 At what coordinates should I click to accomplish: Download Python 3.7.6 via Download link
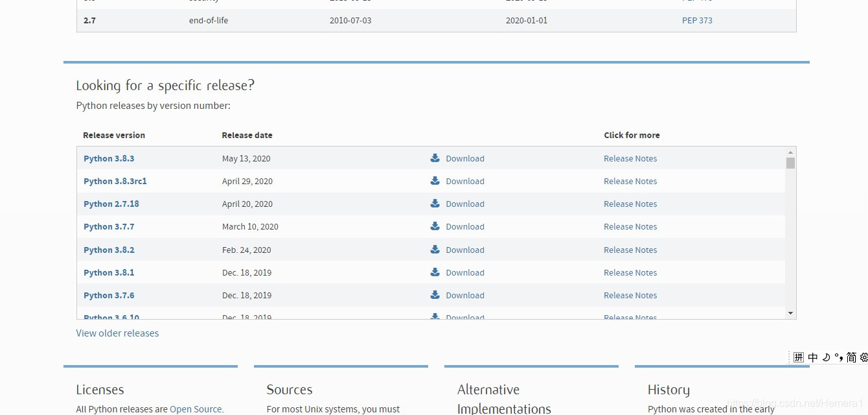click(465, 295)
